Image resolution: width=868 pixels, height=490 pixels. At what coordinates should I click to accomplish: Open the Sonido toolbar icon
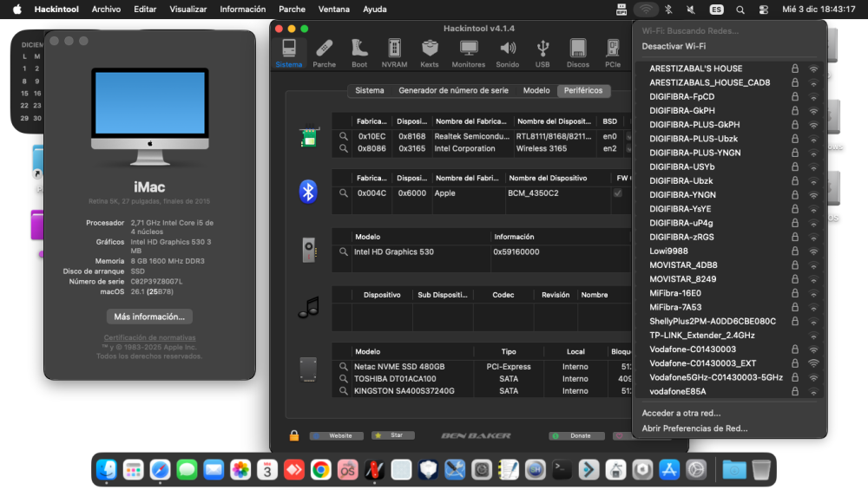click(507, 53)
